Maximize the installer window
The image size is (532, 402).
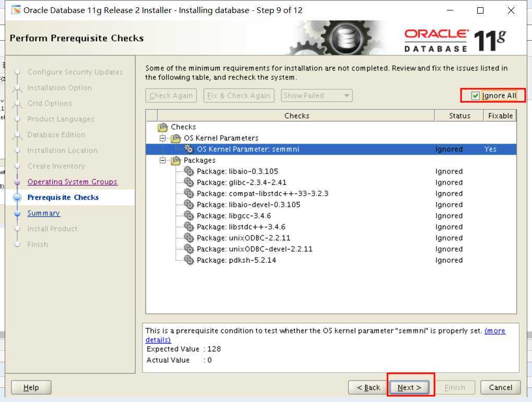[480, 10]
